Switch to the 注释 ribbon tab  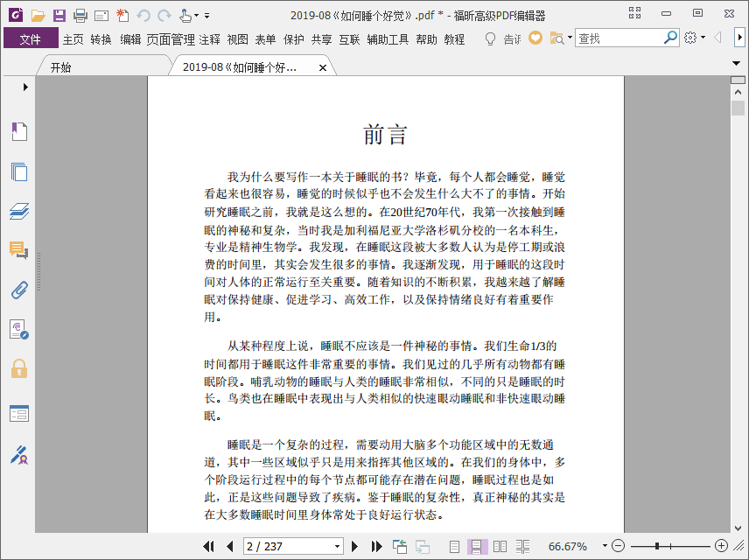coord(210,39)
